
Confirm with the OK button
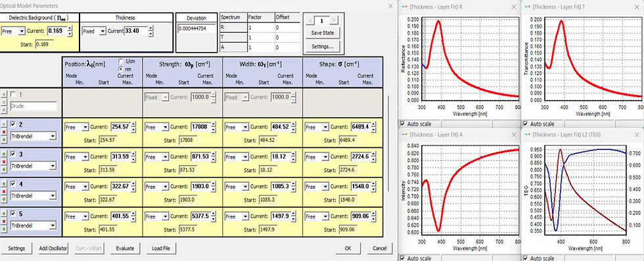pos(348,249)
